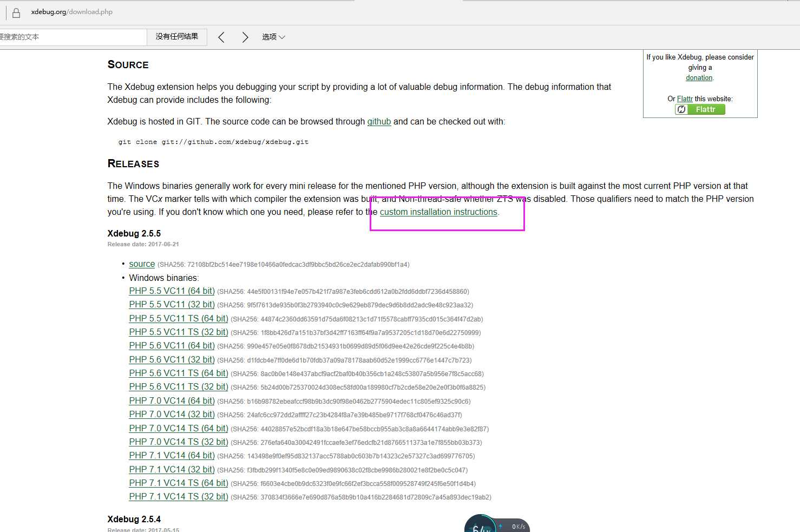
Task: Click the lock icon in address bar
Action: pyautogui.click(x=16, y=12)
